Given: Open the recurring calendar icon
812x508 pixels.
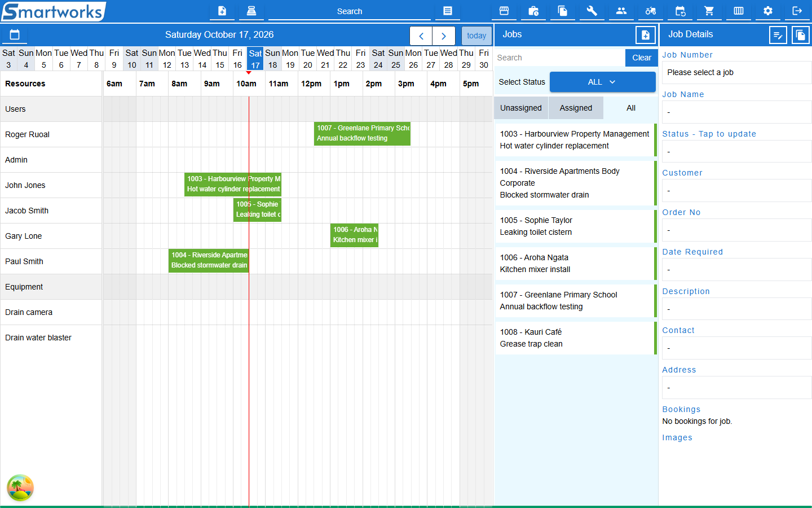Looking at the screenshot, I should point(680,11).
